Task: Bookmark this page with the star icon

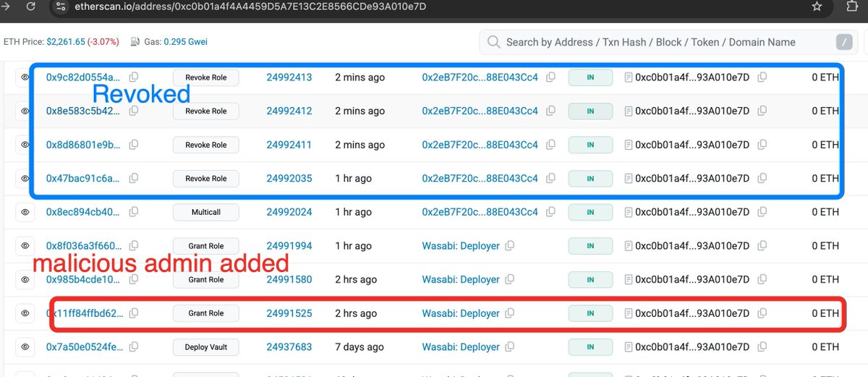Action: (817, 7)
